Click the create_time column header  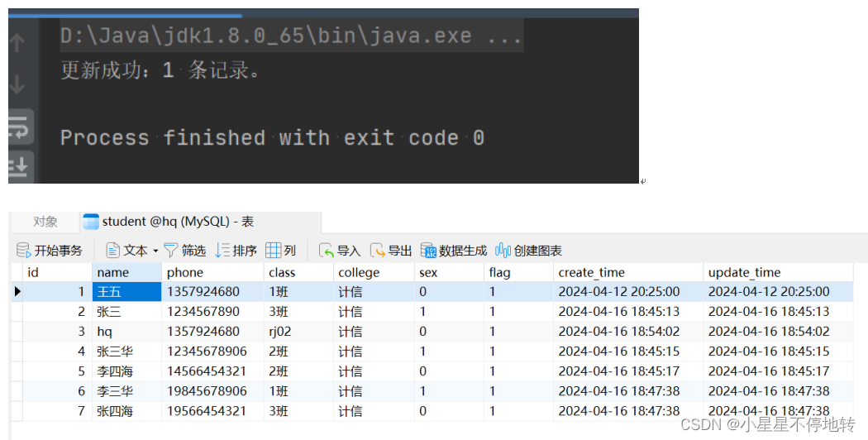[627, 272]
